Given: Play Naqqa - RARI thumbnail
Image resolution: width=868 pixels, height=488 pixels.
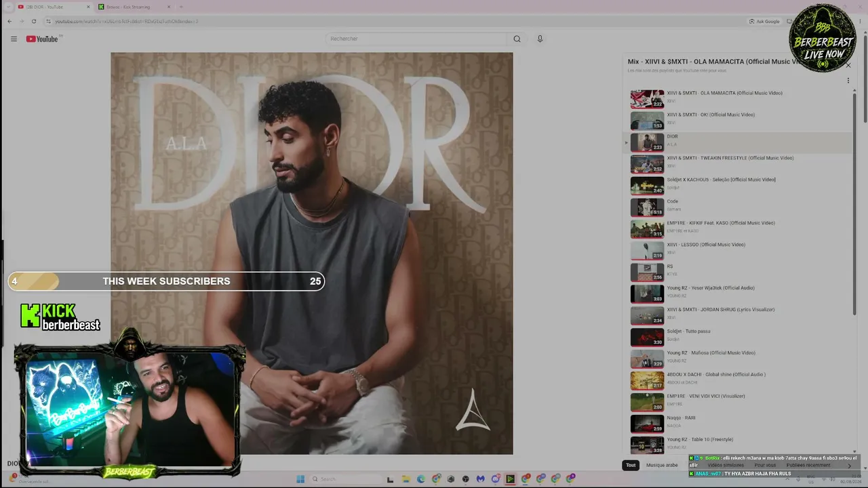Looking at the screenshot, I should pos(647,424).
